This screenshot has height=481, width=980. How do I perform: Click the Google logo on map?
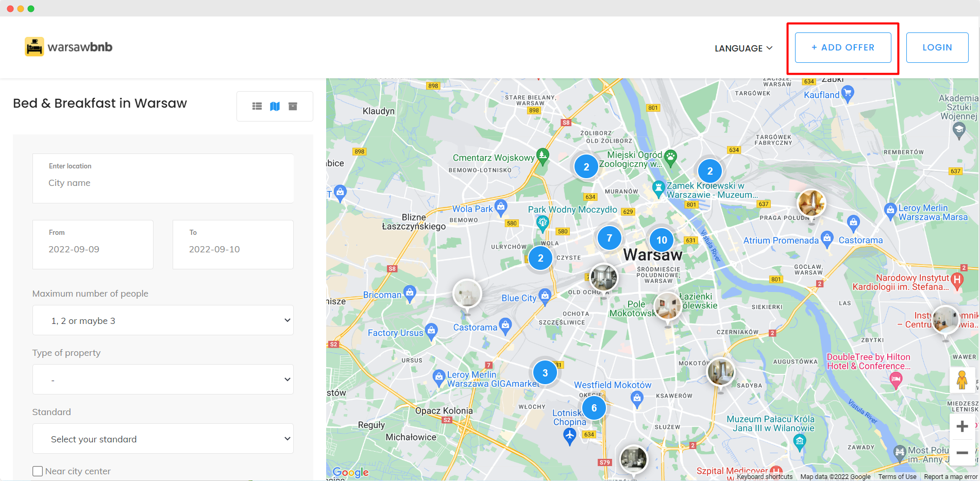click(x=350, y=472)
